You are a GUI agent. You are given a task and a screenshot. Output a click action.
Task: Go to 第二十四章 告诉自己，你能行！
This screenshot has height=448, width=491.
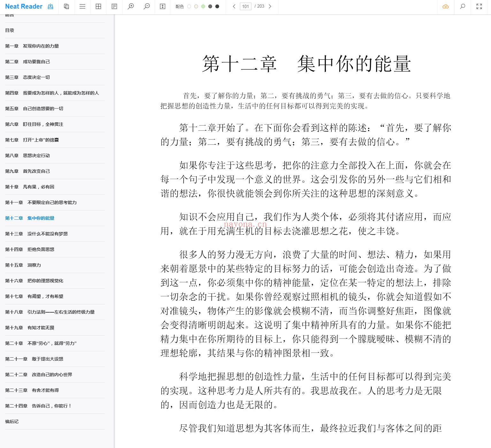click(55, 406)
